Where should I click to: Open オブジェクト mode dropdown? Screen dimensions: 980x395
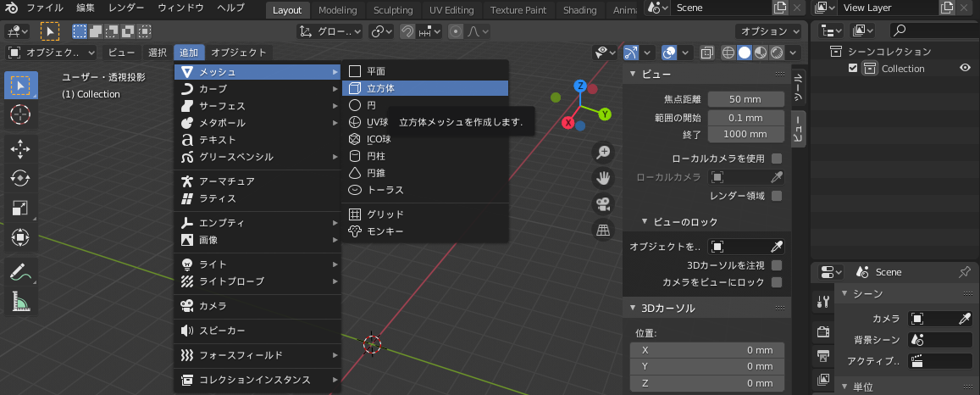(x=52, y=53)
